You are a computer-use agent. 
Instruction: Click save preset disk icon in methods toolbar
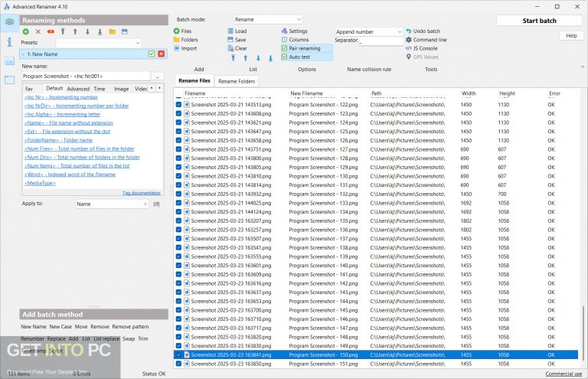(x=125, y=32)
